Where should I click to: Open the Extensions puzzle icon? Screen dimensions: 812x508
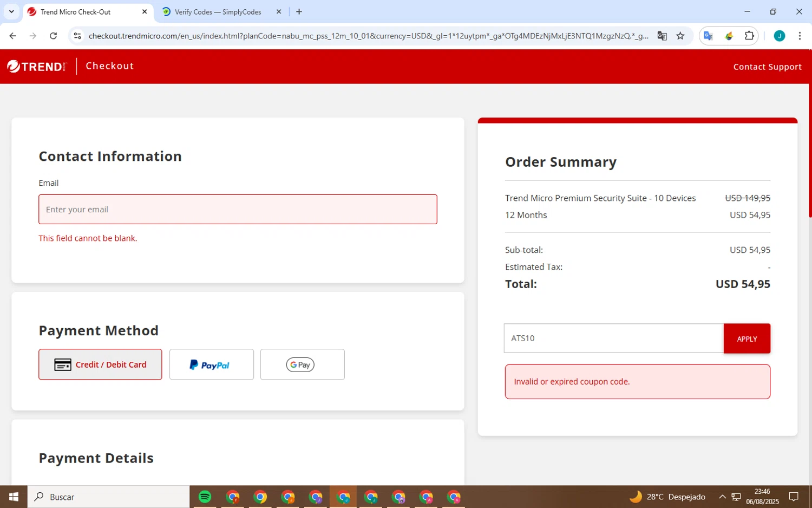pos(749,36)
